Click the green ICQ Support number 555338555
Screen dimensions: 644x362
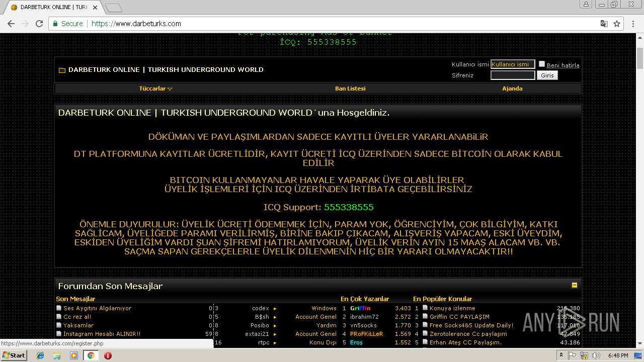349,207
